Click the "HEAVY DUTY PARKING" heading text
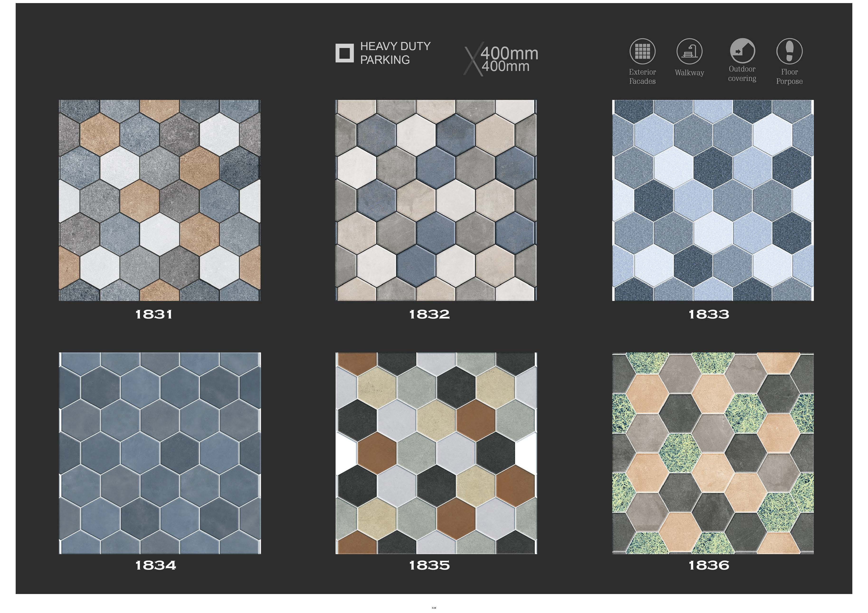 (395, 53)
